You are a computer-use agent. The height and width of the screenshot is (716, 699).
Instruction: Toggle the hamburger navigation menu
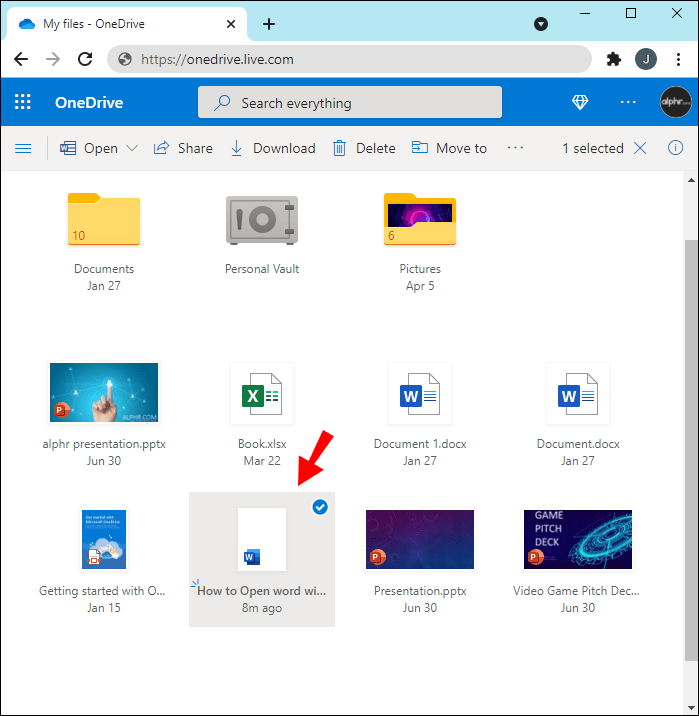23,148
